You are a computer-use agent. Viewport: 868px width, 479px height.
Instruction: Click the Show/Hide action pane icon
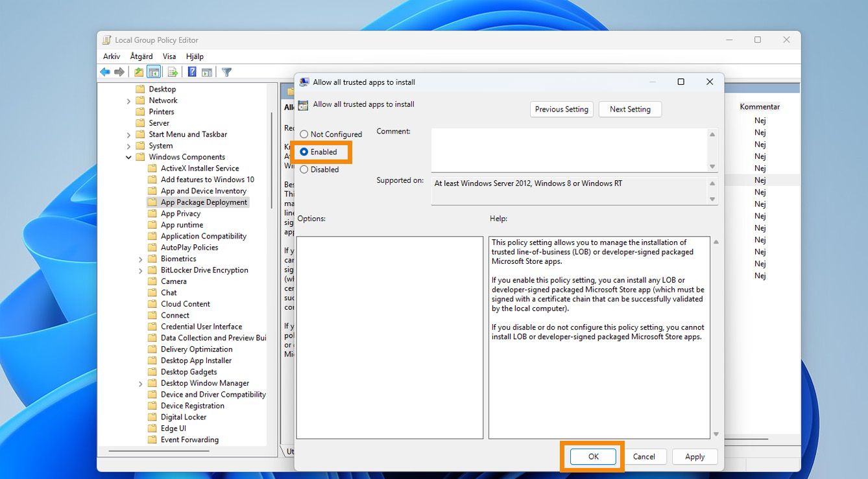pos(207,72)
